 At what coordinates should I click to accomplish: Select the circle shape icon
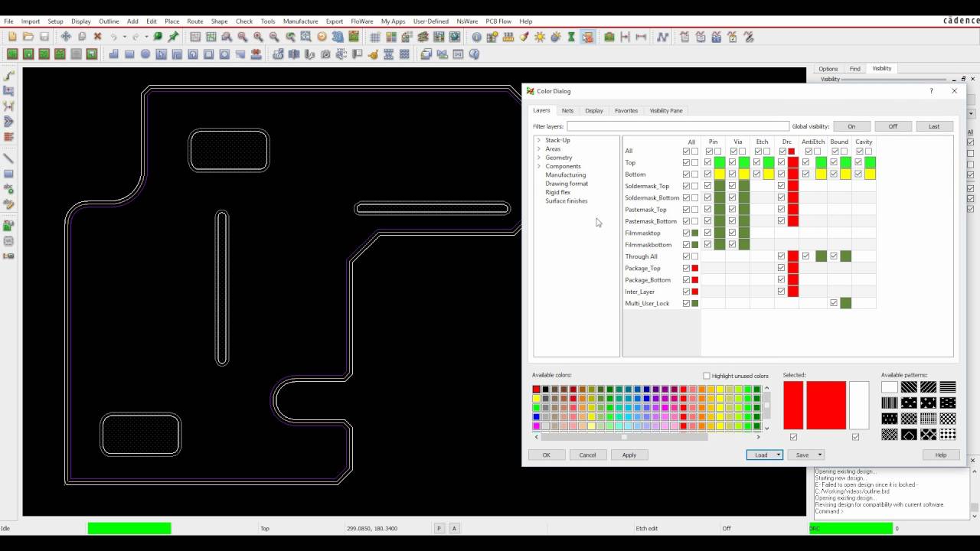145,54
